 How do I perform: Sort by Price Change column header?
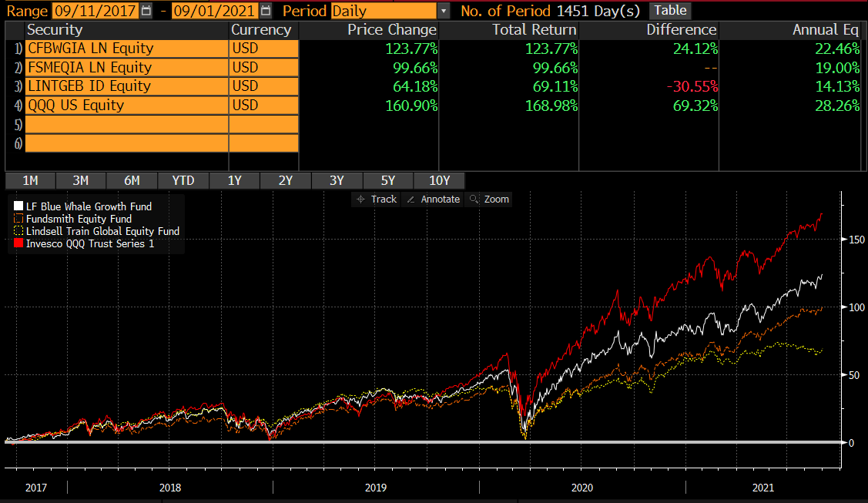(392, 30)
